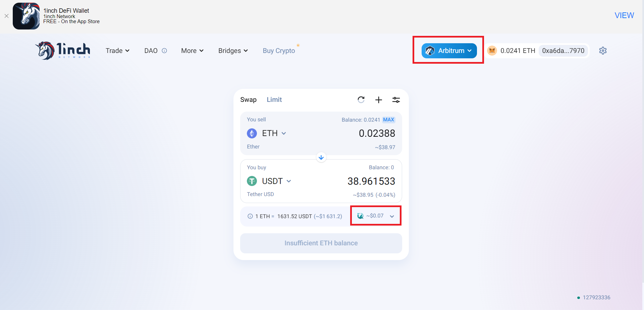Expand the Bridges menu
Screen dimensions: 644x310
coord(233,51)
